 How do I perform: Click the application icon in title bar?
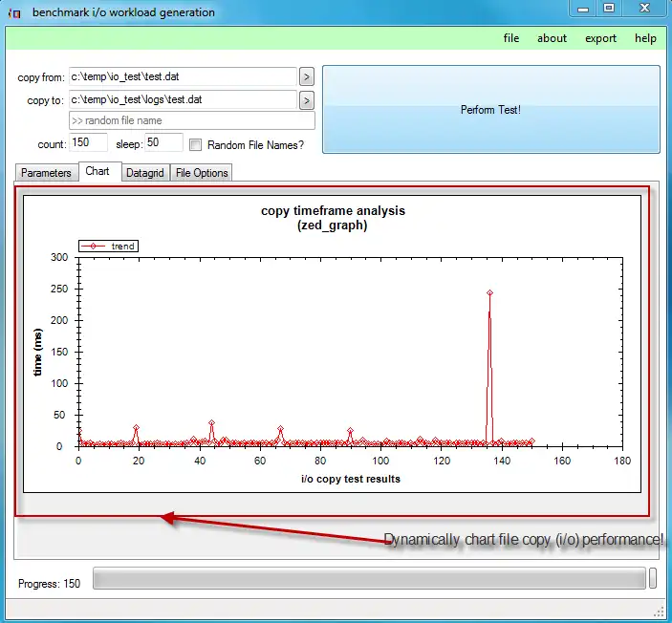click(x=14, y=13)
